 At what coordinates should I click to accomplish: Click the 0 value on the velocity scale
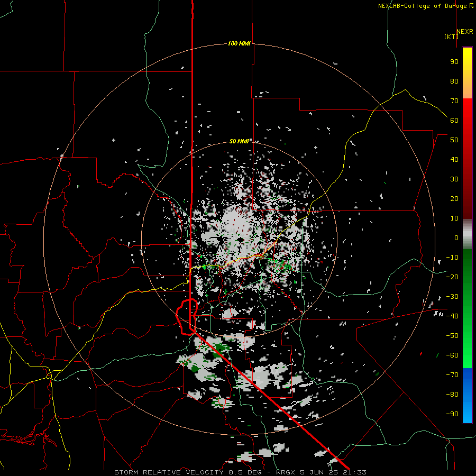coord(456,238)
